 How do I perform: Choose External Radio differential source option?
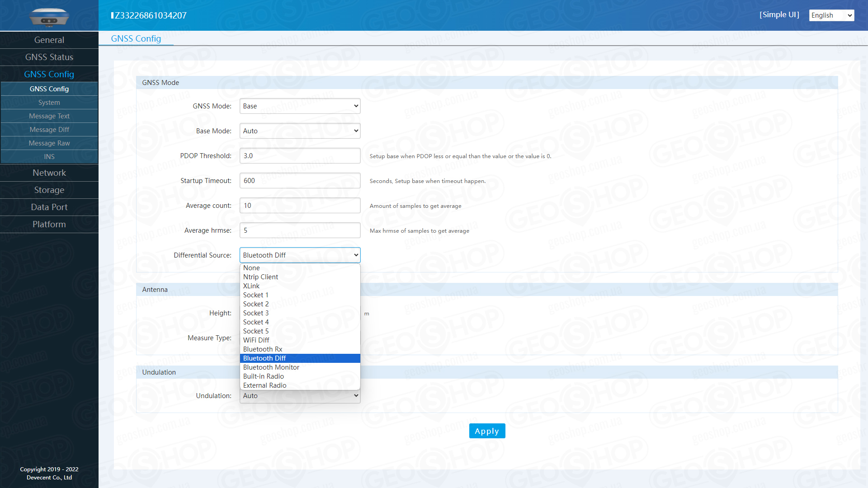coord(300,385)
